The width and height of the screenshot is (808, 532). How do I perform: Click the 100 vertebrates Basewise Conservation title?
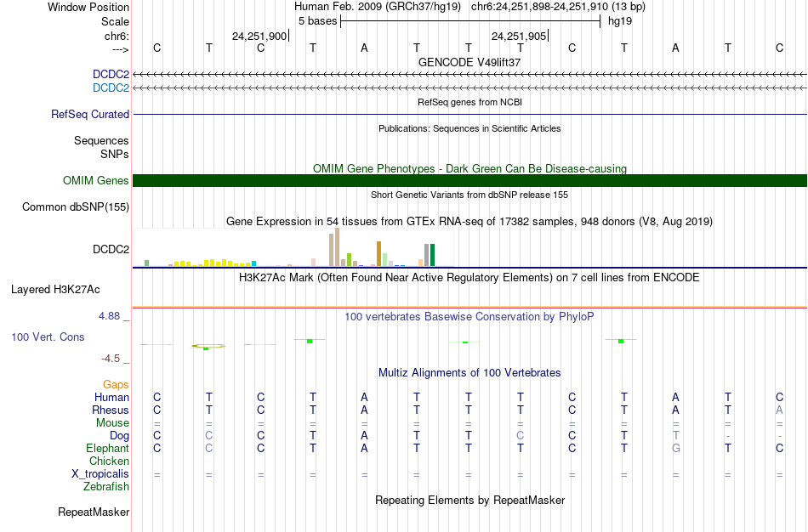pos(469,317)
